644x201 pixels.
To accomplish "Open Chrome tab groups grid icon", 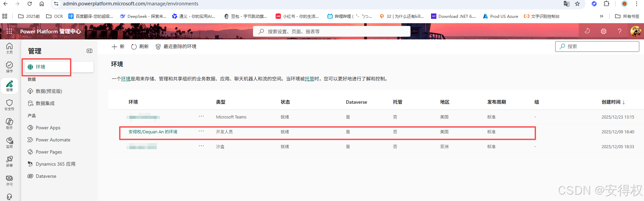I will click(5, 16).
